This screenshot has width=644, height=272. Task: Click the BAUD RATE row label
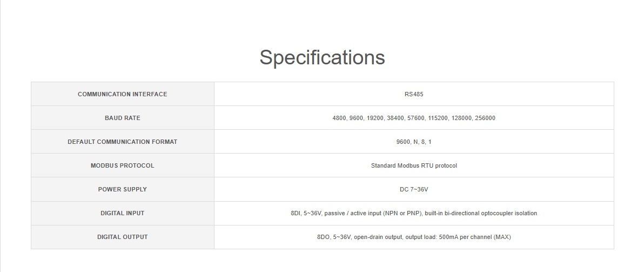[x=123, y=118]
